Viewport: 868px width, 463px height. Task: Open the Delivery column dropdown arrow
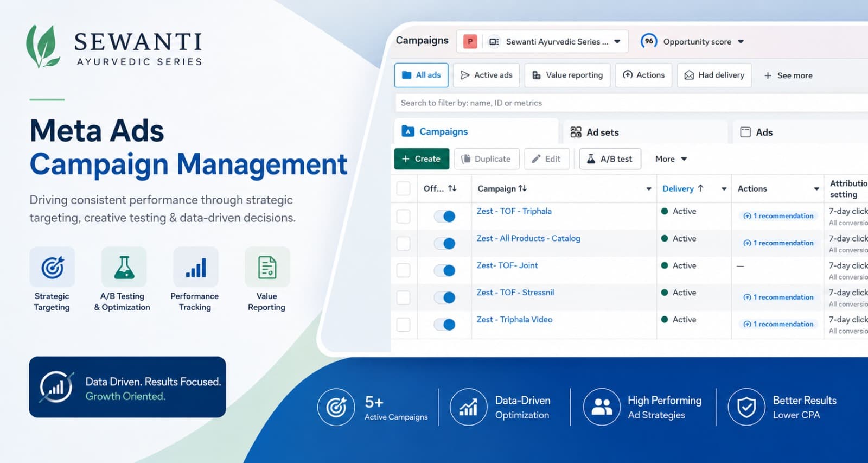click(x=724, y=189)
